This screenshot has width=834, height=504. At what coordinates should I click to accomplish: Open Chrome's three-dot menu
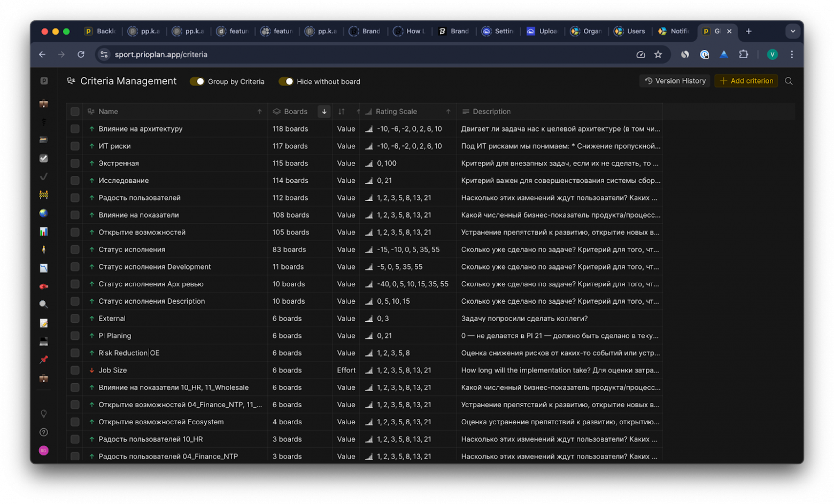pos(792,55)
